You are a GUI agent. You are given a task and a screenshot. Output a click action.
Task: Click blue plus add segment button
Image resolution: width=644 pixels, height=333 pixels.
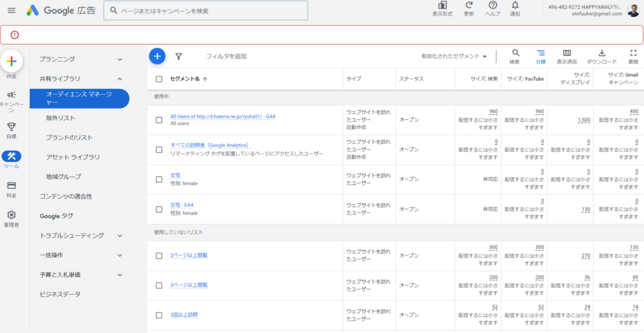pyautogui.click(x=157, y=56)
